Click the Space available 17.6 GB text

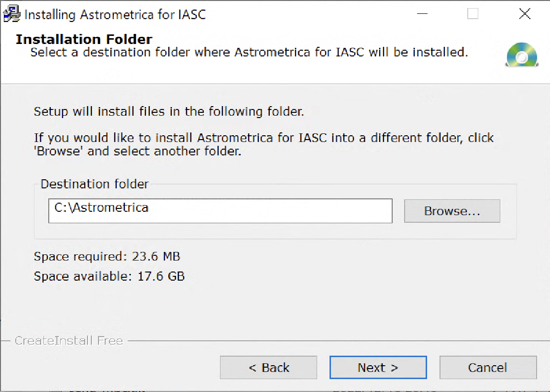[x=109, y=276]
